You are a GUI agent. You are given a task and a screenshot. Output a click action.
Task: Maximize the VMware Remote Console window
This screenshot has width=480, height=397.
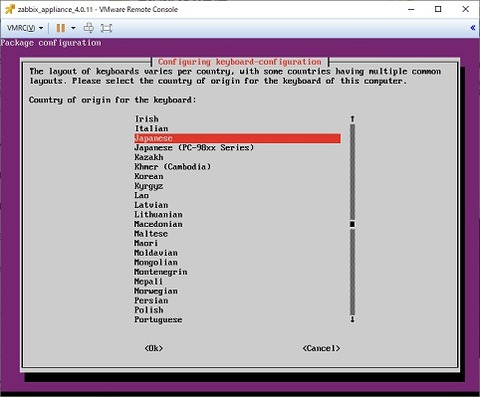click(438, 9)
